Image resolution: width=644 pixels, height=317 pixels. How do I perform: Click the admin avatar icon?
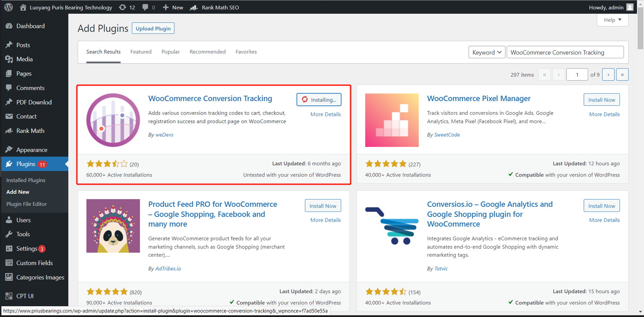click(x=630, y=7)
